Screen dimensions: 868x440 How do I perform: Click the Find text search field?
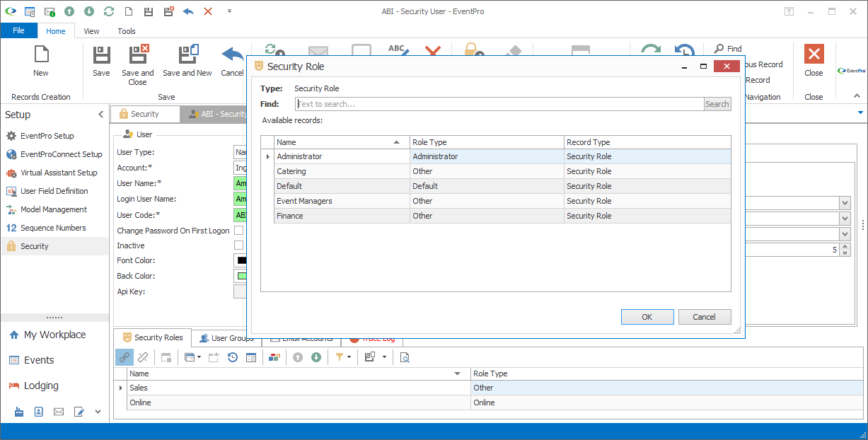499,104
